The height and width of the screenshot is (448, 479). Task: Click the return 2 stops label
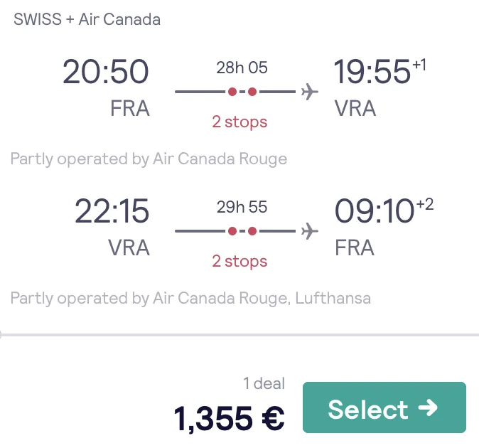coord(239,262)
